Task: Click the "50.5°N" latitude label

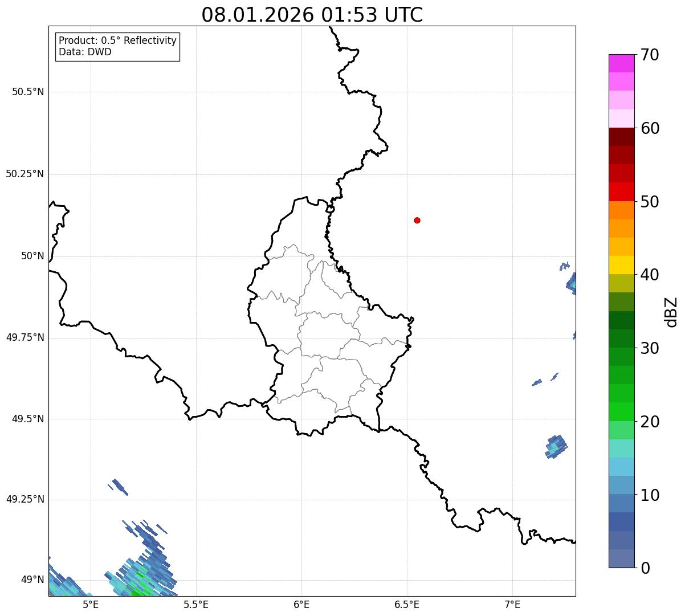Action: coord(28,92)
